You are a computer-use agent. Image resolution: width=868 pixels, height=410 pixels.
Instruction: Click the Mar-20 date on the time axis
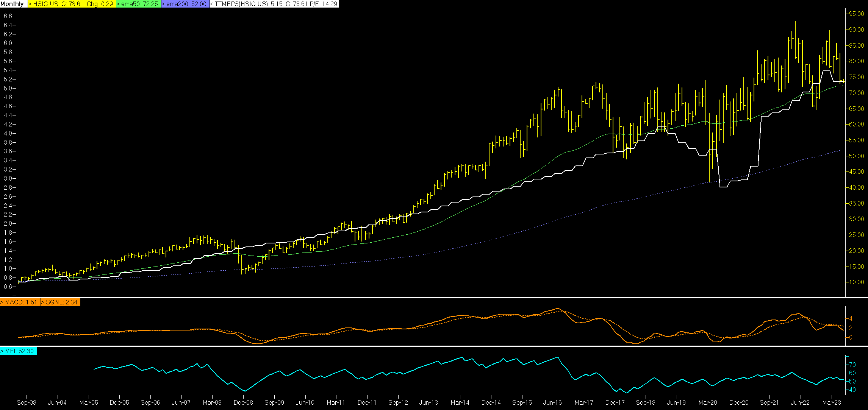(707, 402)
